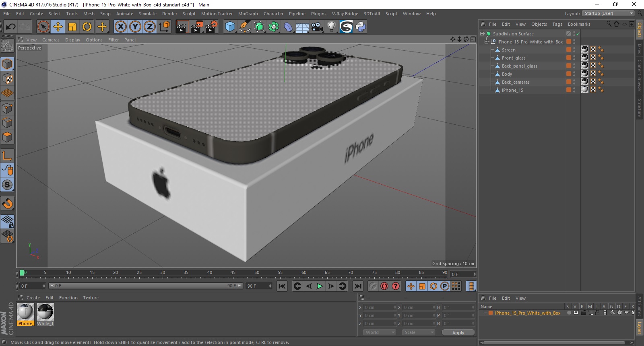The height and width of the screenshot is (346, 644).
Task: Click the preview range slider bar
Action: point(146,286)
